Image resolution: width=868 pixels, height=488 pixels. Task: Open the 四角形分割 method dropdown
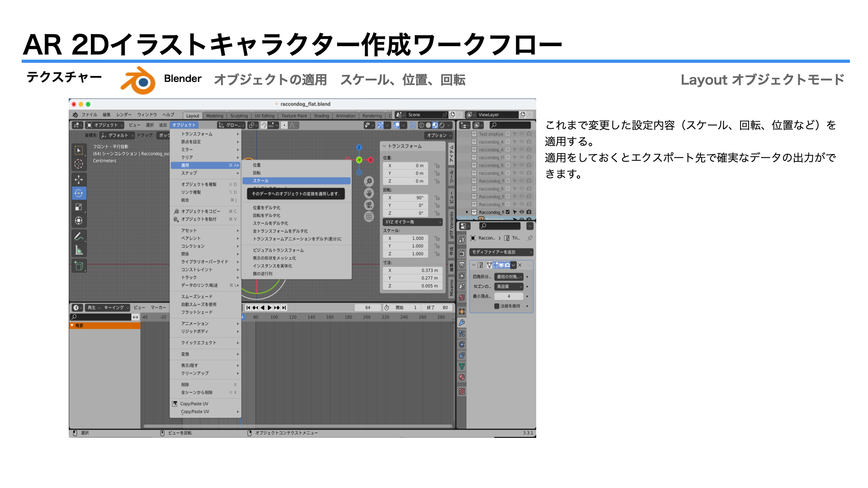509,277
